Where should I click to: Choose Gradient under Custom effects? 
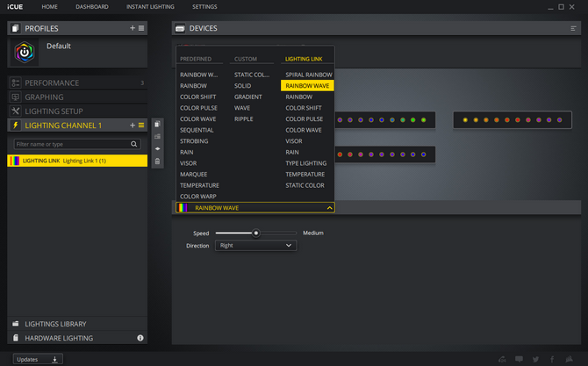pyautogui.click(x=247, y=97)
